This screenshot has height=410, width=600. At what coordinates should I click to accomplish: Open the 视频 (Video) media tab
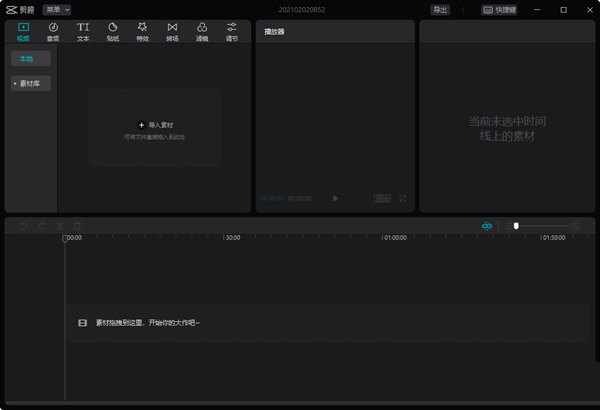[23, 31]
